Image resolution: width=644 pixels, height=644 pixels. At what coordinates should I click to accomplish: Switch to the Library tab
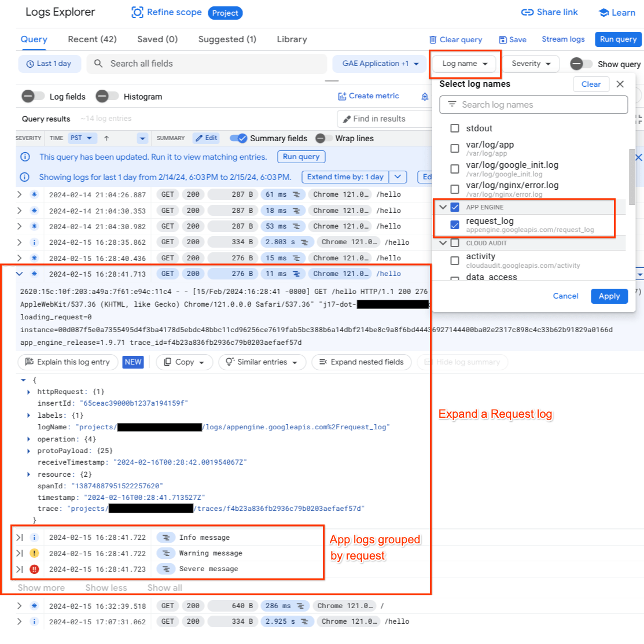click(x=292, y=39)
